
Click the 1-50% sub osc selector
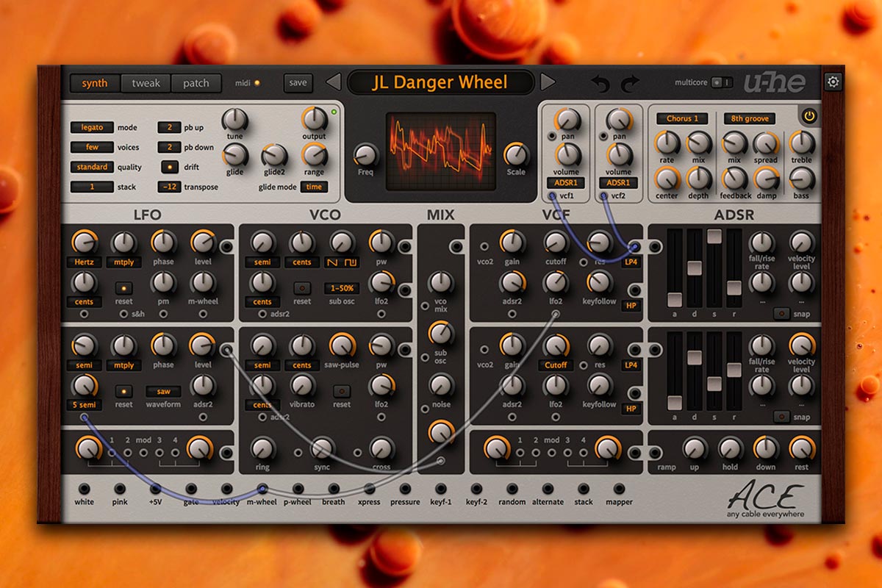pyautogui.click(x=342, y=288)
